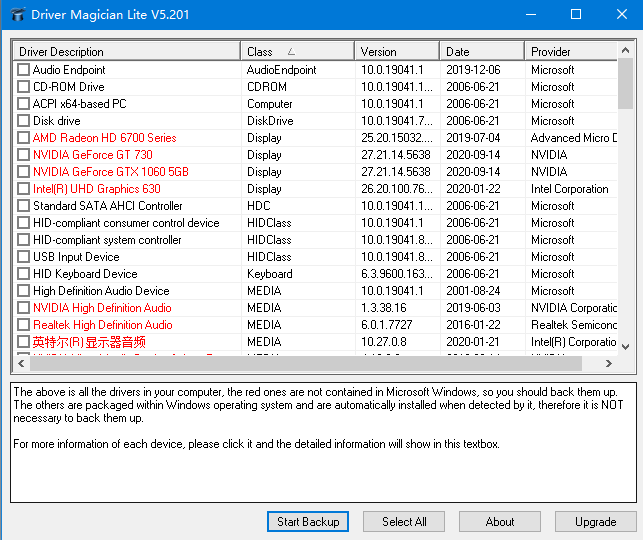Click the 英特尔(R) 显示器音频 driver name
The width and height of the screenshot is (643, 540).
[x=89, y=342]
